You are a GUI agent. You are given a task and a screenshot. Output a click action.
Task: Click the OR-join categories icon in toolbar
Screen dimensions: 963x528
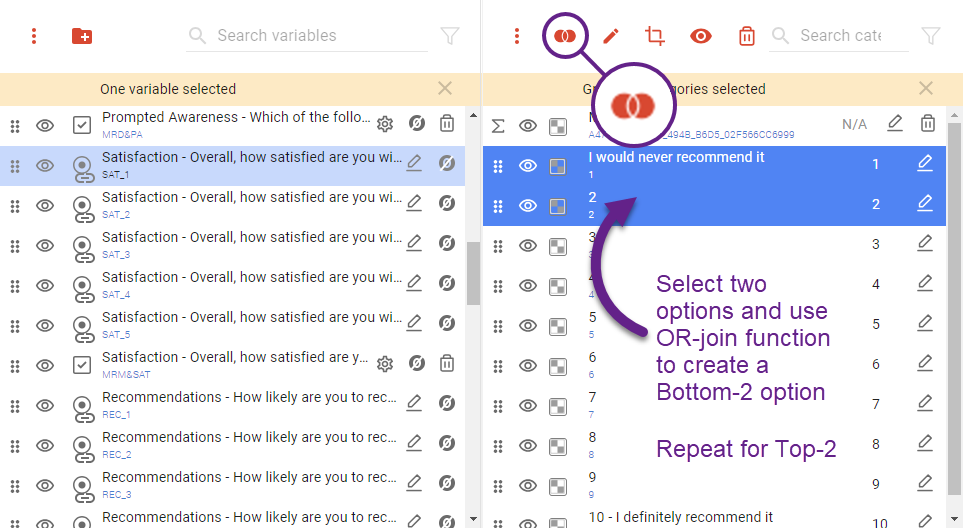tap(565, 36)
